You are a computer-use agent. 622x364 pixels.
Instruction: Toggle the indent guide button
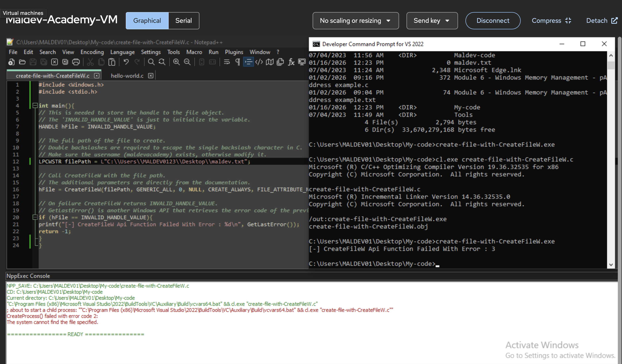coord(248,62)
